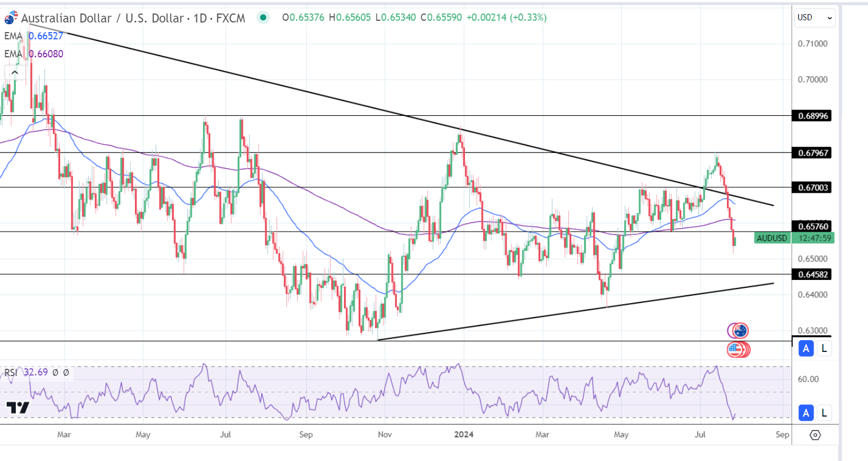Select the blue EMA 0.66527 legend entry

pyautogui.click(x=34, y=36)
